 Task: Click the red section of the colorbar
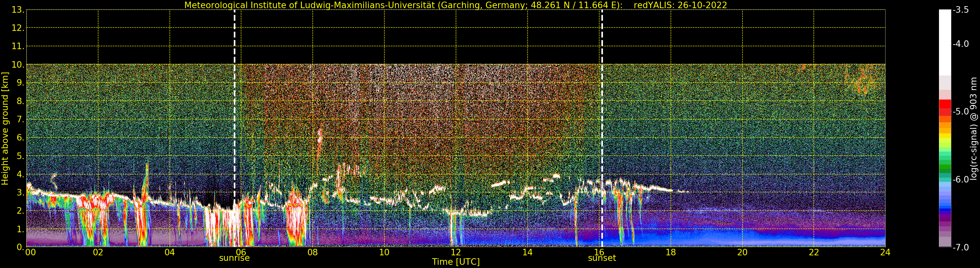945,108
